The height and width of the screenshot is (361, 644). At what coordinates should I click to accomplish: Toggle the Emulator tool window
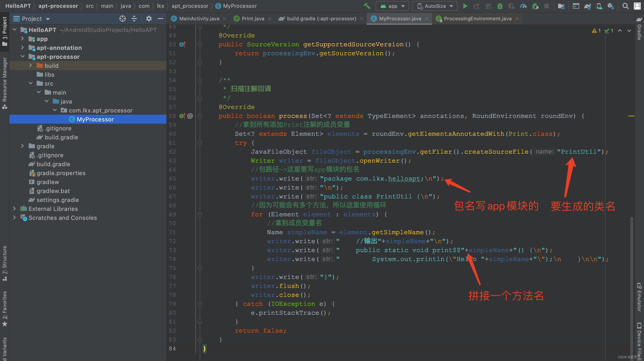click(x=639, y=297)
